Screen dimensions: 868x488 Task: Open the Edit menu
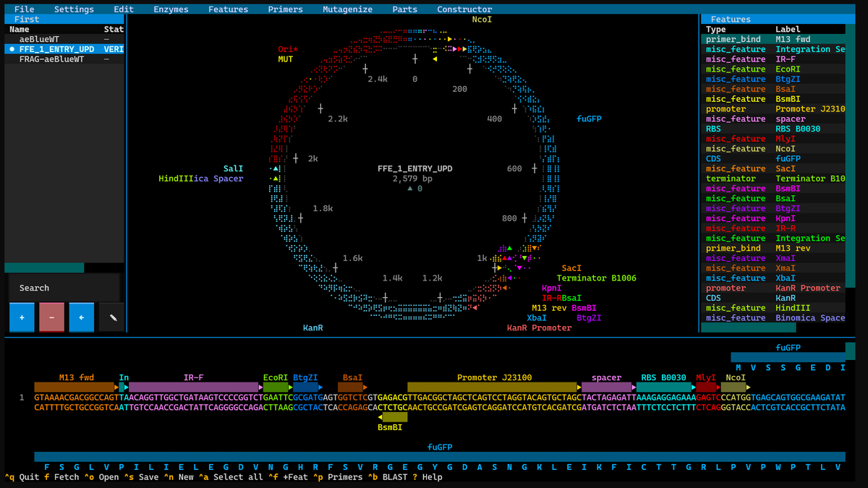tap(124, 9)
